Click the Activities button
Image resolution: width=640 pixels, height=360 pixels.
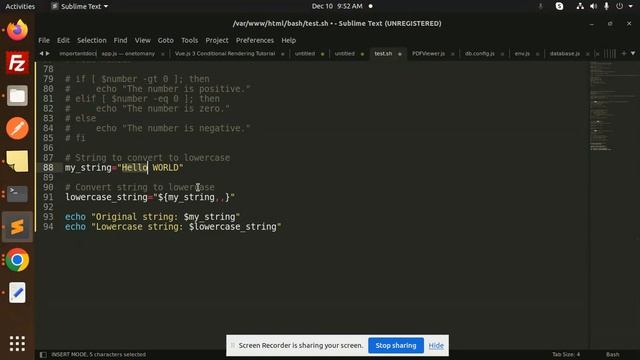click(20, 7)
